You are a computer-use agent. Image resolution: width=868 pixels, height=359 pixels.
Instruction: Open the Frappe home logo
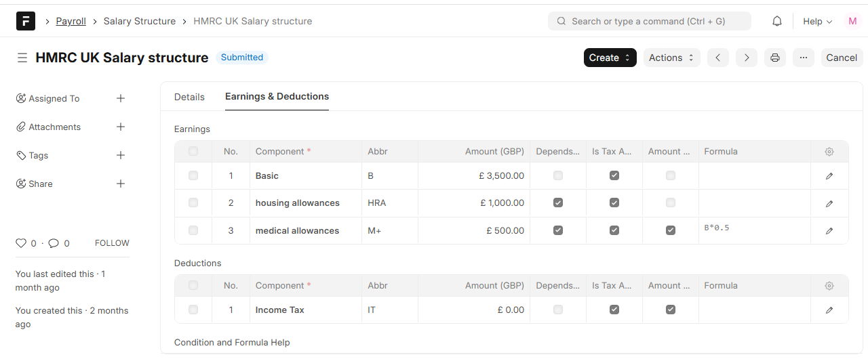tap(26, 21)
